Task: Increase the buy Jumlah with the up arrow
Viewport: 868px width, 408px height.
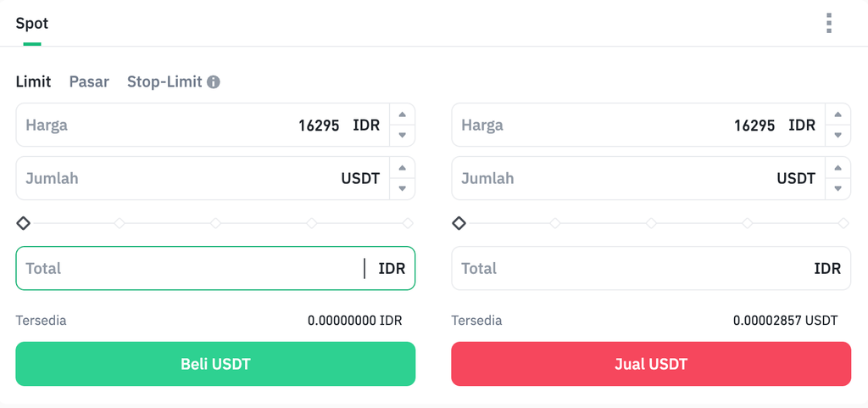Action: [402, 168]
